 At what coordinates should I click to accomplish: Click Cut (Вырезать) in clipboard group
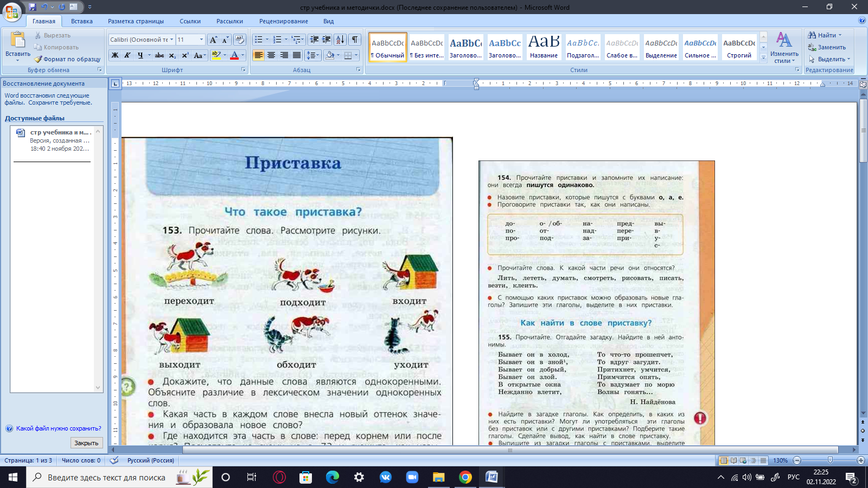[x=53, y=35]
